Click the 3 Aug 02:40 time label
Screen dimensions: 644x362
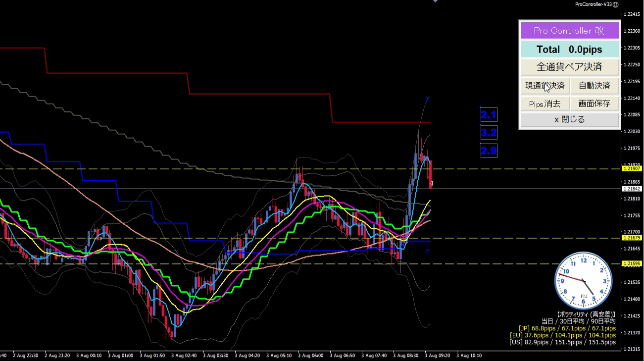(184, 356)
